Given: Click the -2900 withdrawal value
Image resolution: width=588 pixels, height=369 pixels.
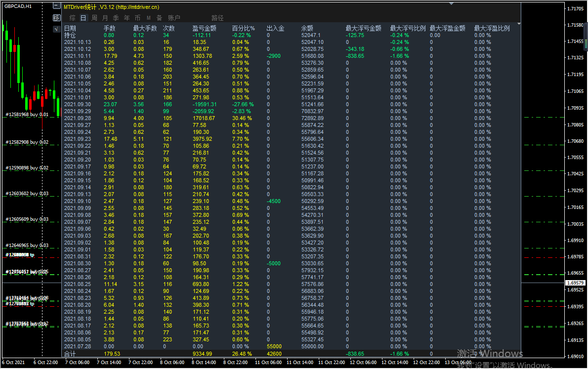Looking at the screenshot, I should 274,56.
